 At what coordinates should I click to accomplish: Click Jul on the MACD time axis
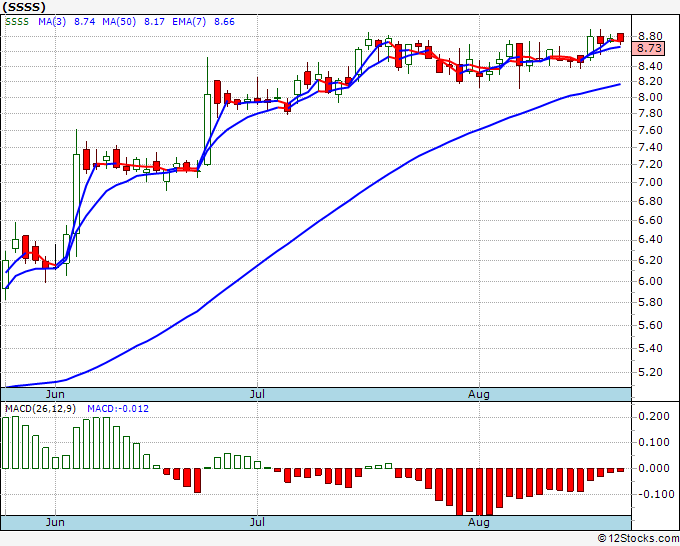tap(257, 522)
